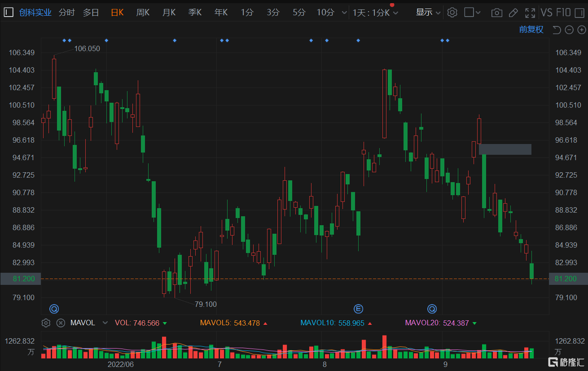The width and height of the screenshot is (588, 371).
Task: Click the square layout icon
Action: point(469,12)
